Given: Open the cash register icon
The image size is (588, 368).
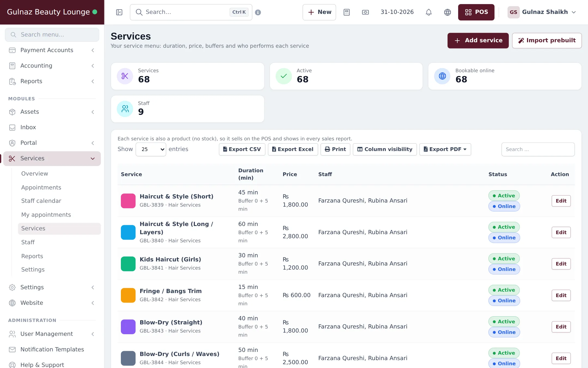Looking at the screenshot, I should click(365, 12).
